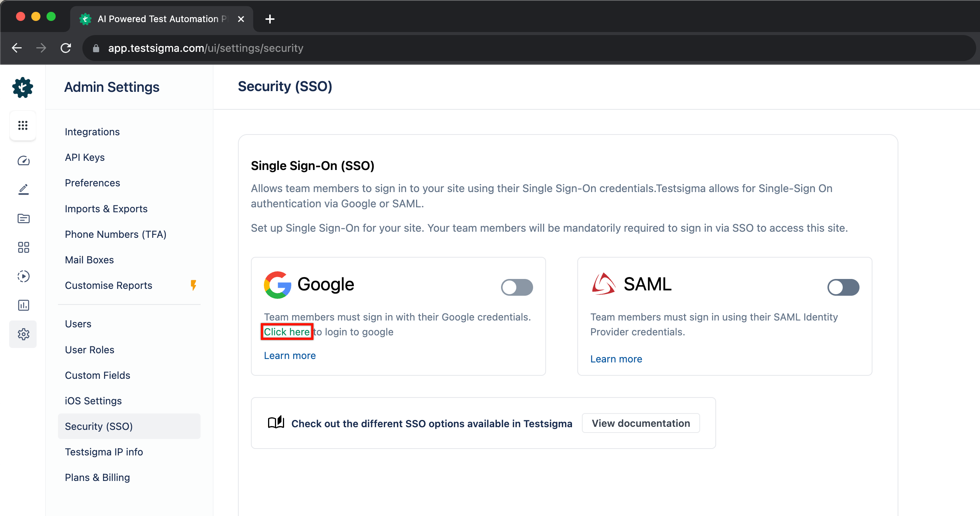The height and width of the screenshot is (516, 980).
Task: Reload the page with refresh icon
Action: [x=66, y=48]
